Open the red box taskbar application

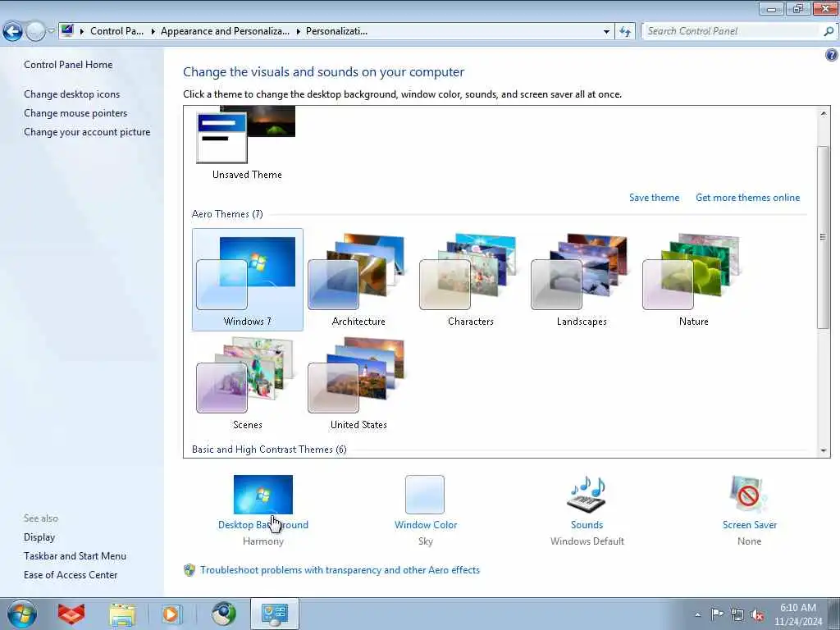click(71, 614)
